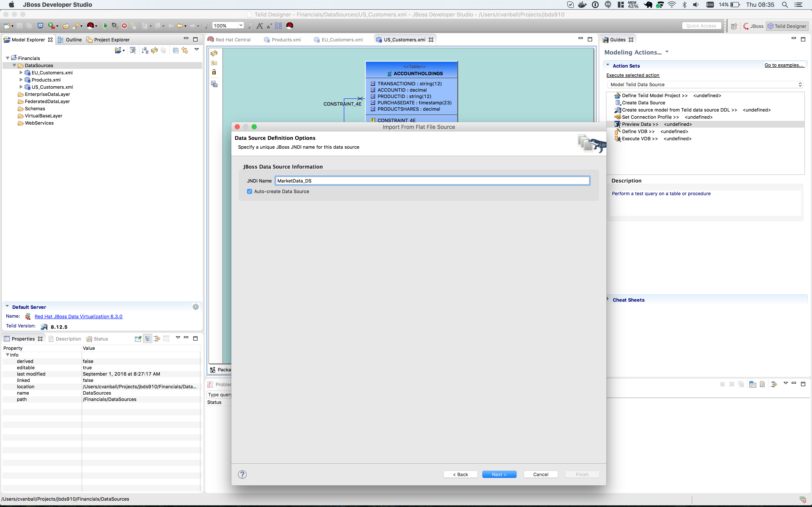Viewport: 812px width, 507px height.
Task: Uncheck Auto-create Data Source checkbox
Action: [x=249, y=191]
